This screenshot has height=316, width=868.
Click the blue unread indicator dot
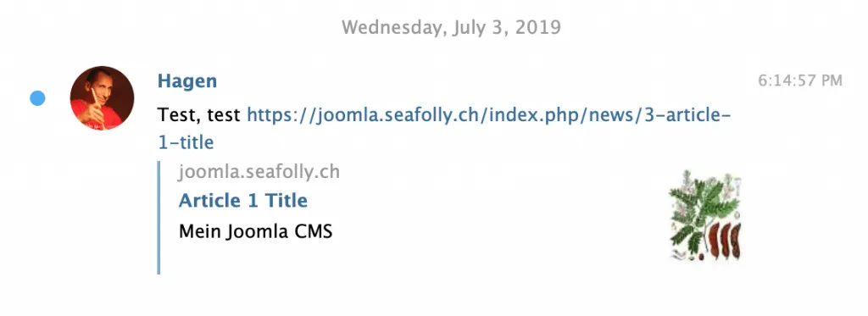(37, 98)
